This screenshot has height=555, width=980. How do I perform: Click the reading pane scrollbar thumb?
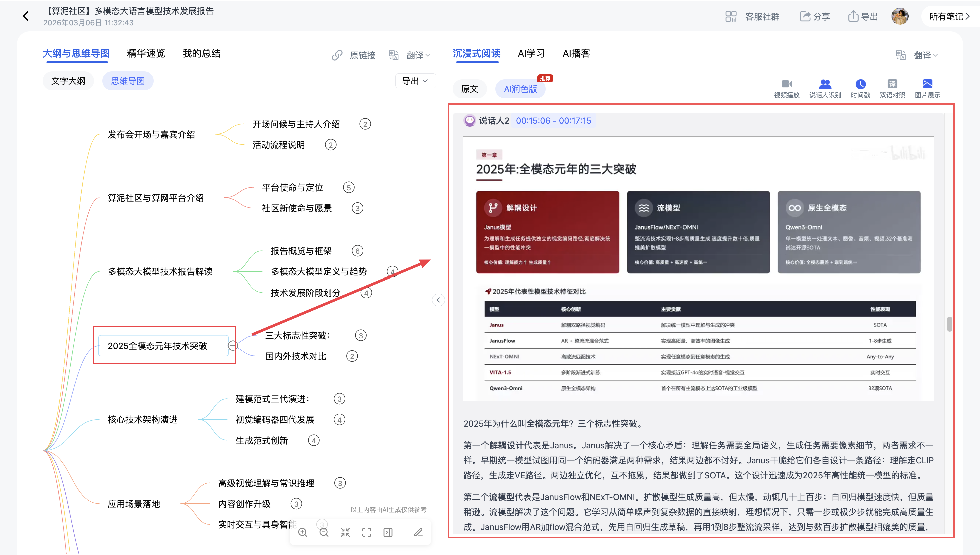click(950, 324)
